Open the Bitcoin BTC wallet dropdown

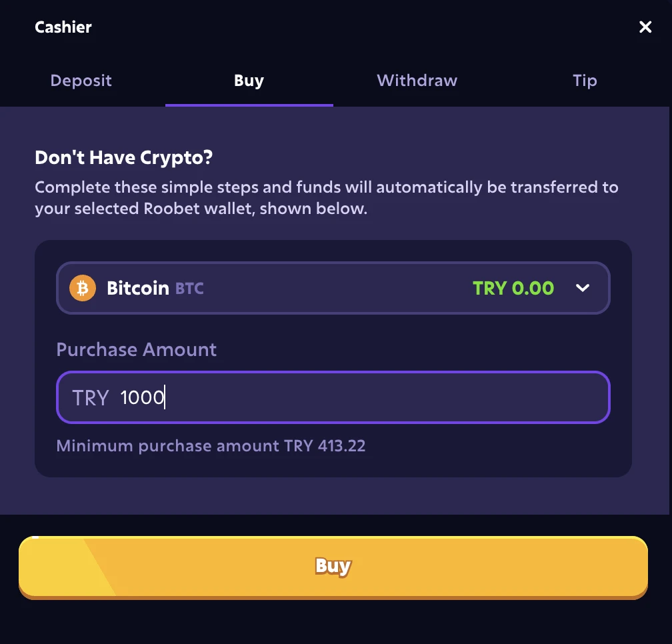click(x=333, y=288)
